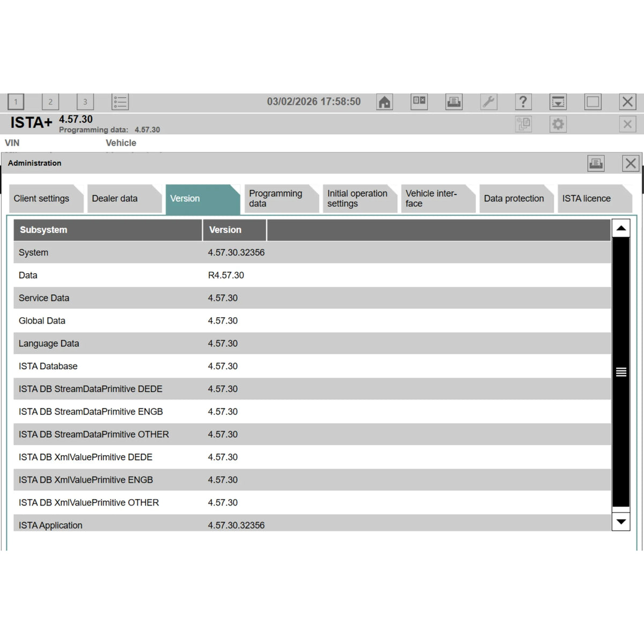Viewport: 644px width, 644px height.
Task: Select the Version tab
Action: coord(203,199)
